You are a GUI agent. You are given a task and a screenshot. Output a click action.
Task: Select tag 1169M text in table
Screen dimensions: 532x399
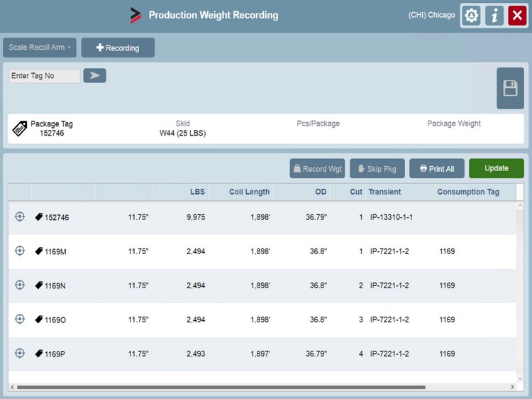[x=55, y=251]
